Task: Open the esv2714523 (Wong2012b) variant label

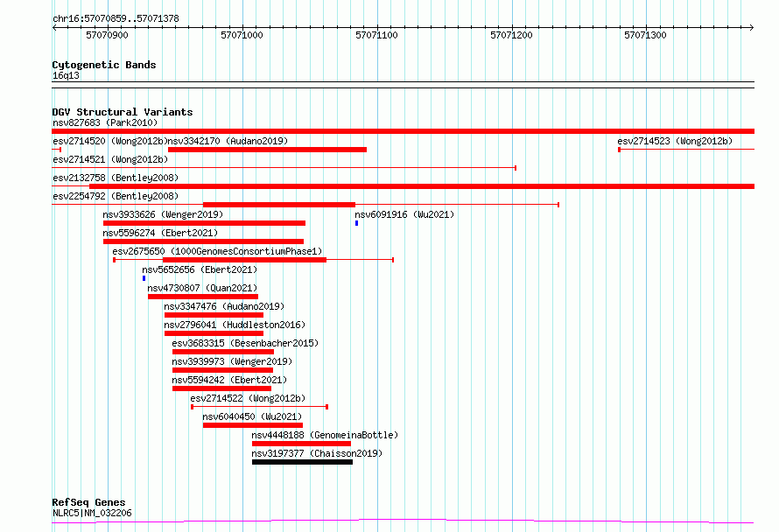Action: click(x=675, y=141)
